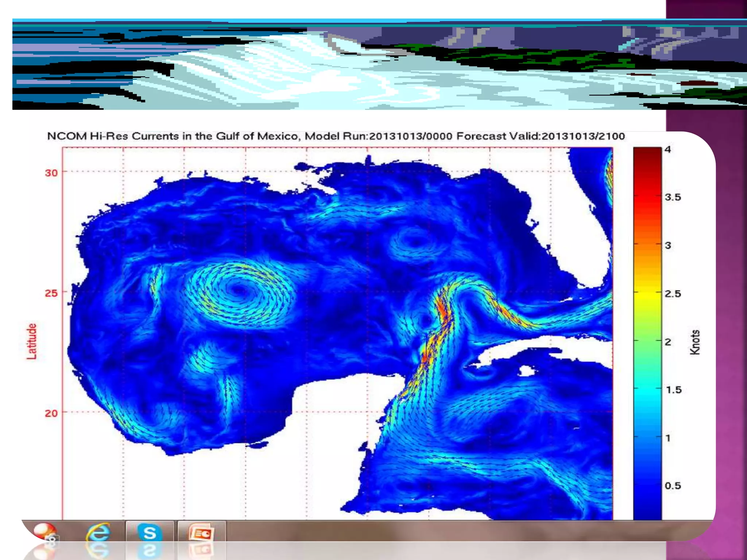Click the red Latitude axis label
Image resolution: width=747 pixels, height=560 pixels.
pyautogui.click(x=32, y=341)
